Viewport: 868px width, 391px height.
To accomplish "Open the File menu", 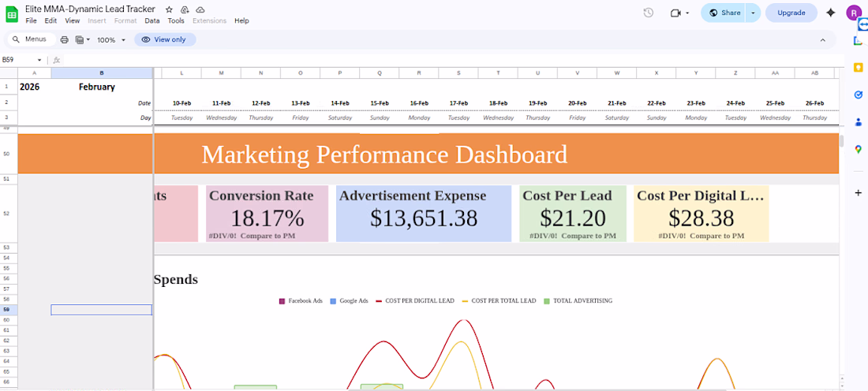I will 31,20.
